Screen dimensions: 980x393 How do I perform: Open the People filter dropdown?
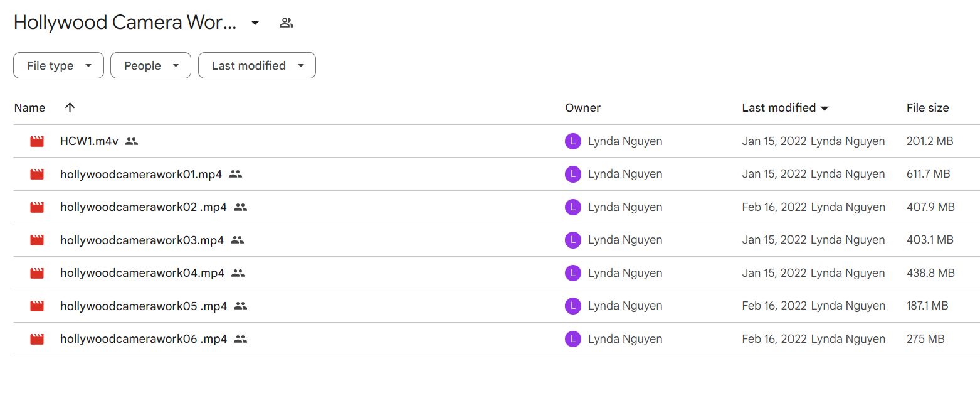coord(150,65)
